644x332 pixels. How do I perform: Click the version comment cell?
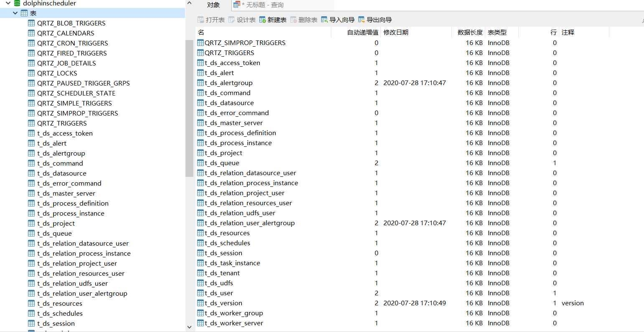tap(573, 303)
